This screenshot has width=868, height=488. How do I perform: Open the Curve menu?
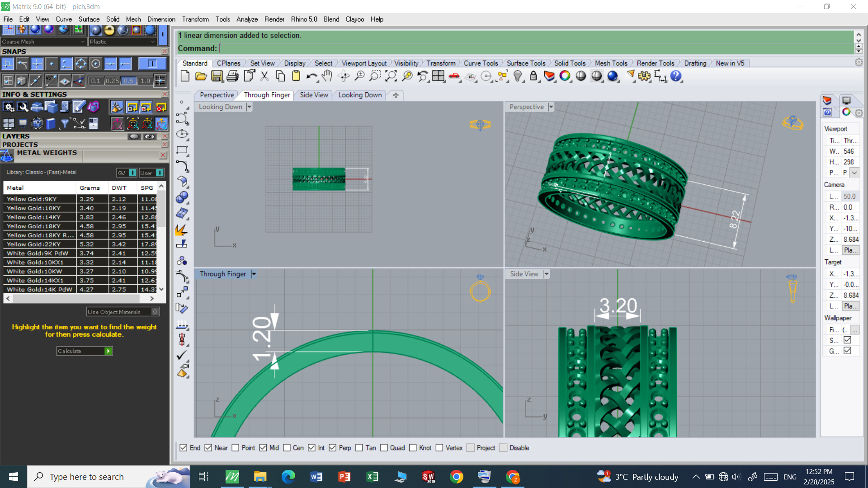[x=64, y=19]
